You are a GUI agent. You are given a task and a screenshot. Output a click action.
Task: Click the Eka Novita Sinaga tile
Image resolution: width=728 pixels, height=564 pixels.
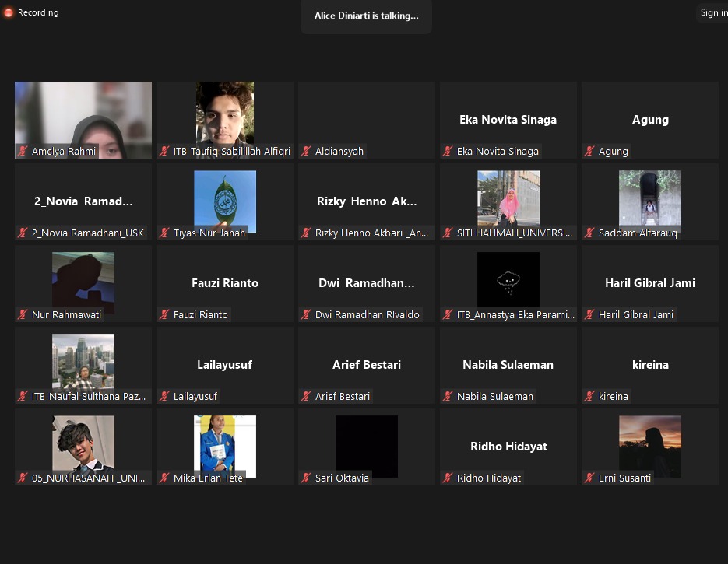coord(508,119)
